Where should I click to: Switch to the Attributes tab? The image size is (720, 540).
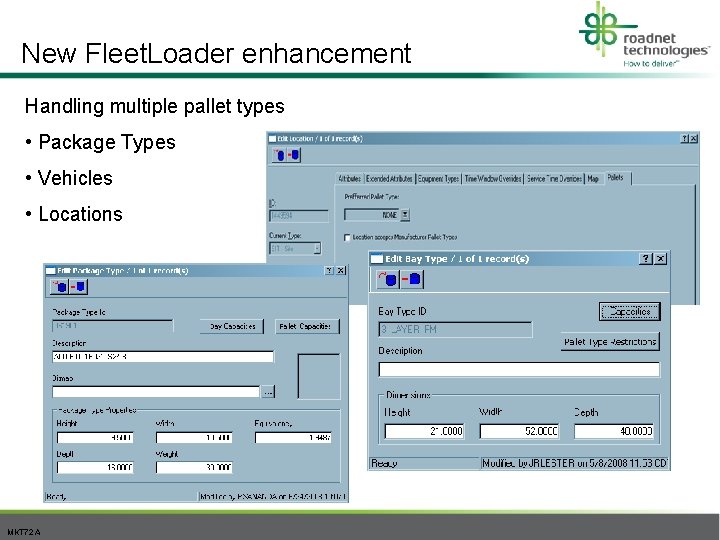tap(349, 179)
